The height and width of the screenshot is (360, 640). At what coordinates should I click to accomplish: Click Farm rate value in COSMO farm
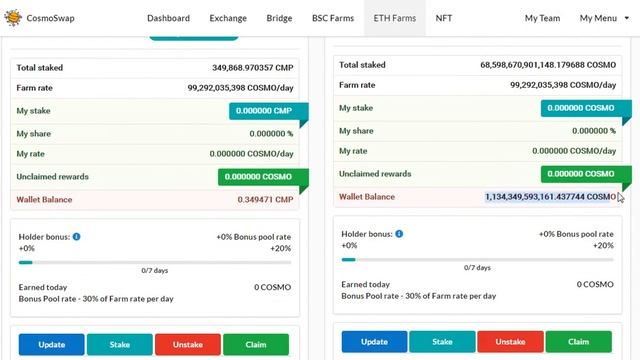click(x=563, y=85)
